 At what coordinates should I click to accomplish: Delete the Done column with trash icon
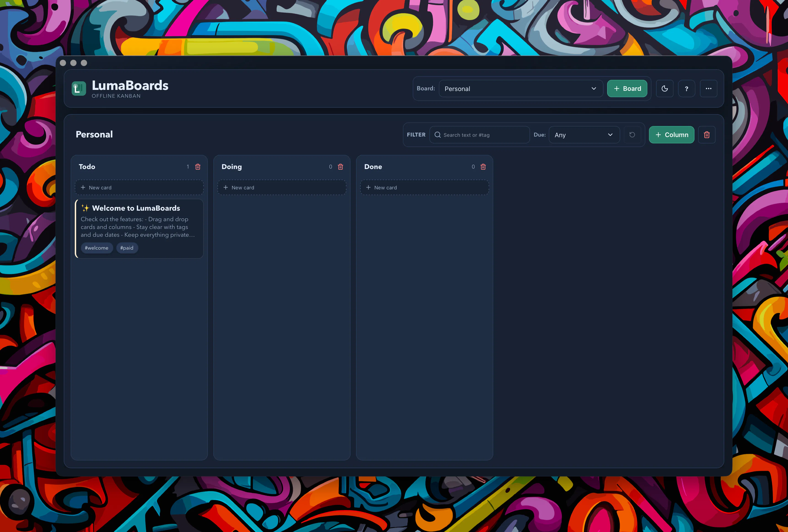(x=483, y=167)
